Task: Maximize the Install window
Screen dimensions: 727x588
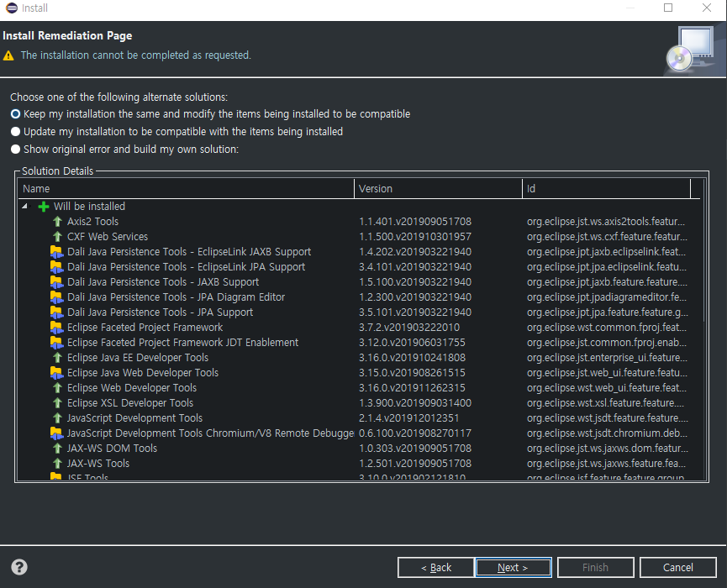Action: coord(668,8)
